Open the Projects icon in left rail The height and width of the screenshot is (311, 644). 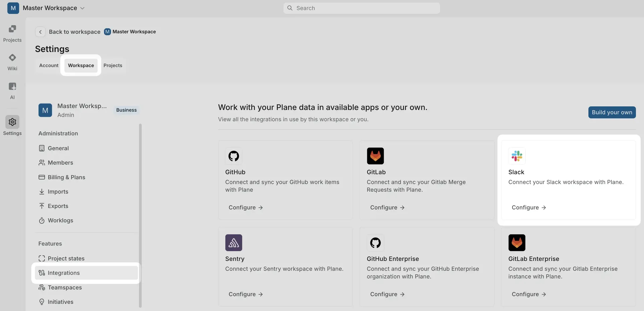tap(12, 29)
